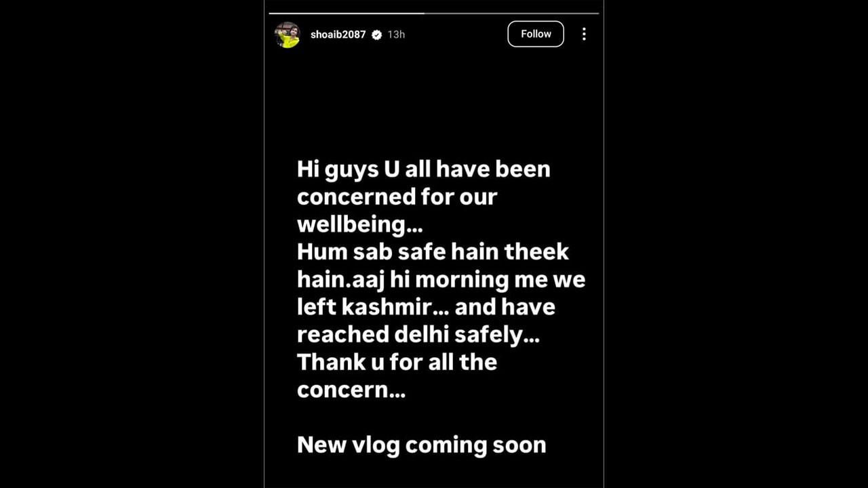The width and height of the screenshot is (868, 488).
Task: Open the shoaib2087 username link
Action: (338, 35)
